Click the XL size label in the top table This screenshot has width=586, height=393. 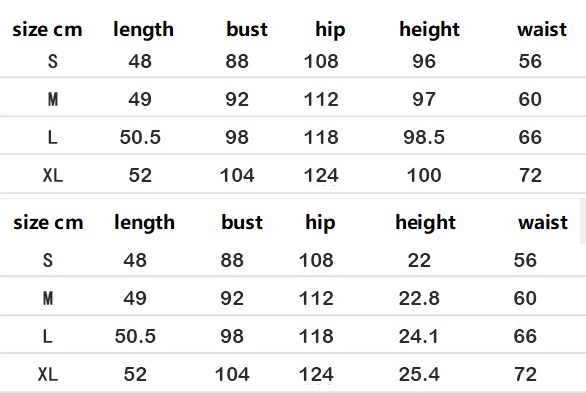click(x=53, y=175)
